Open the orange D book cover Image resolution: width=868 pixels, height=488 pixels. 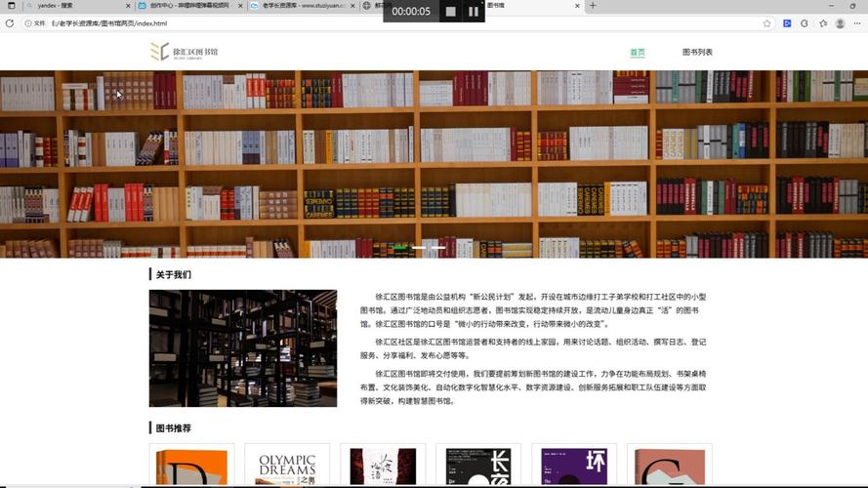point(191,467)
